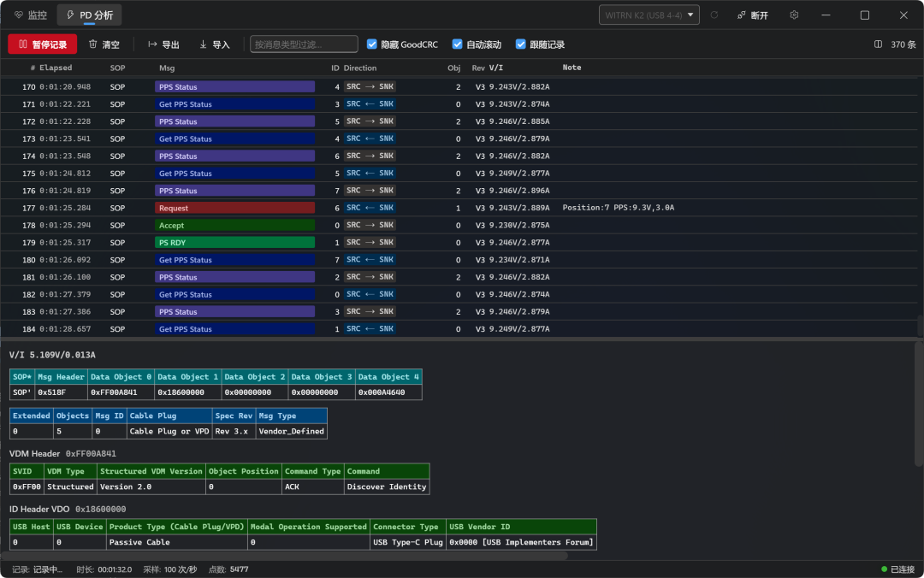Click the horizontal scrollbar in the details panel
Viewport: 924px width, 578px height.
click(284, 556)
